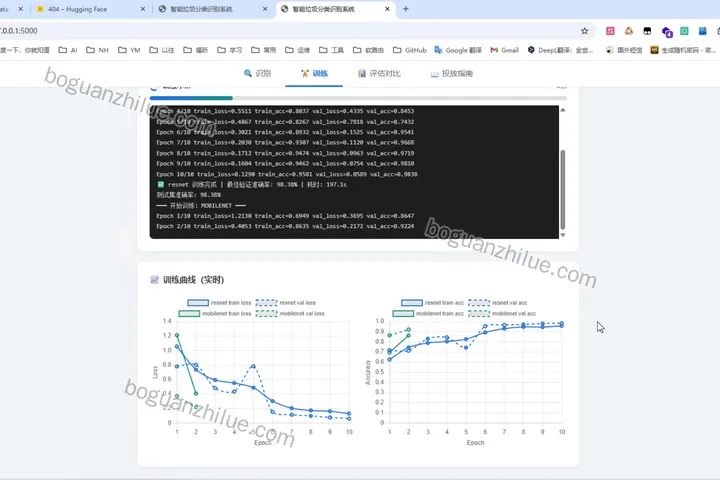Click the 训练曲线 (实时) heading

point(194,280)
